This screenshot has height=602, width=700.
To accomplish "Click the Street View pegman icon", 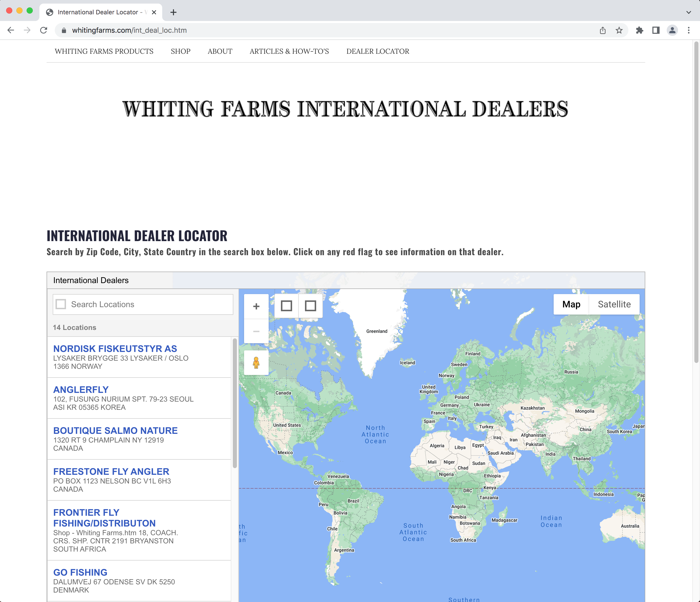I will coord(256,363).
